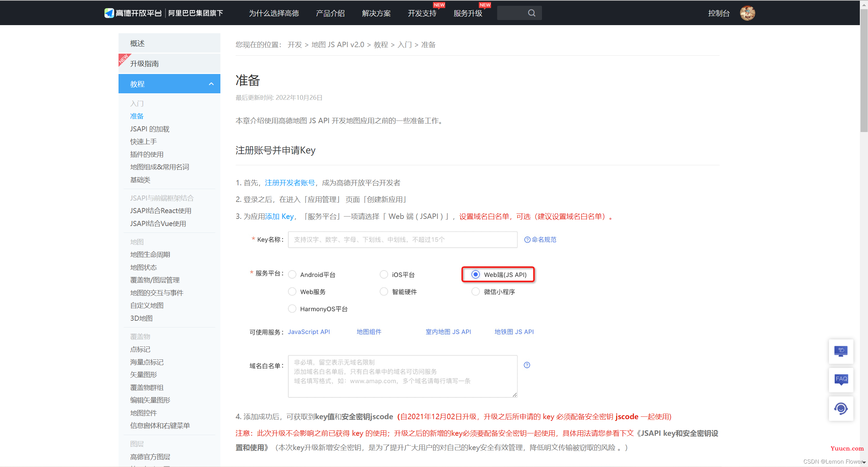Open 升级指南 in the sidebar
The image size is (868, 467).
(x=169, y=63)
